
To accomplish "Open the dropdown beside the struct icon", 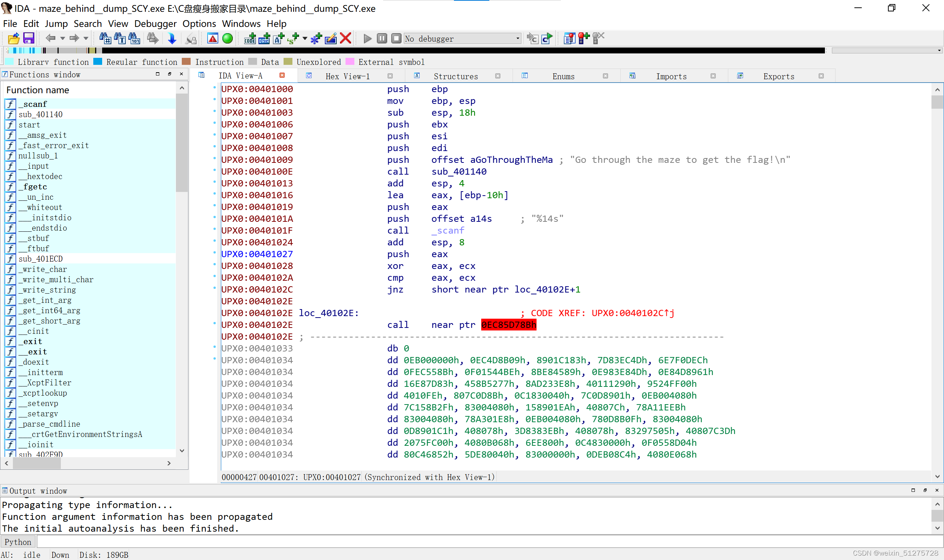I will [x=305, y=38].
